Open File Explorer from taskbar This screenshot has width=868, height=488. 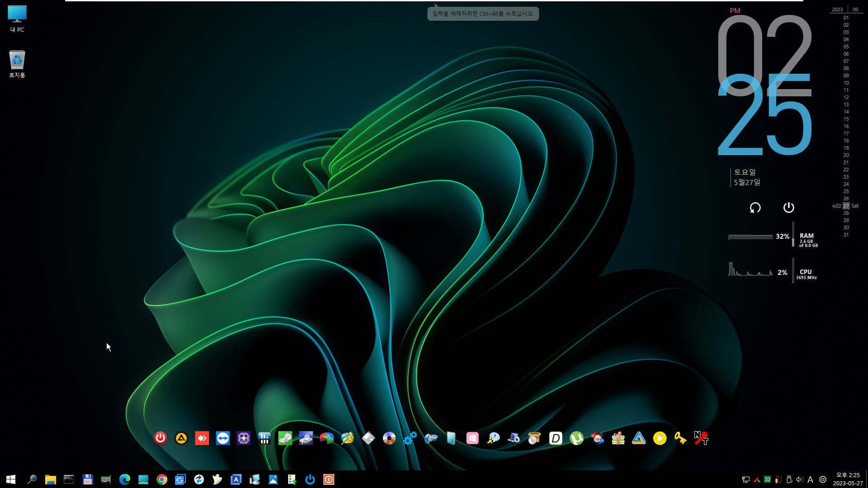point(50,479)
